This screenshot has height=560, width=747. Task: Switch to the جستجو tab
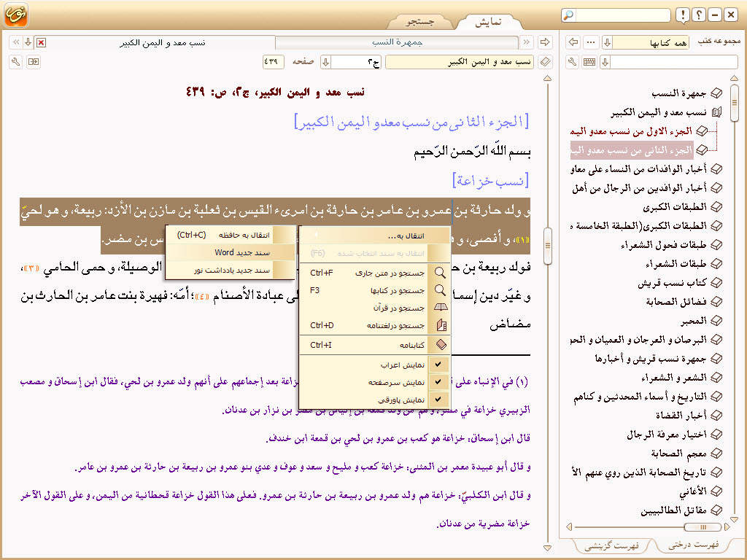coord(419,22)
